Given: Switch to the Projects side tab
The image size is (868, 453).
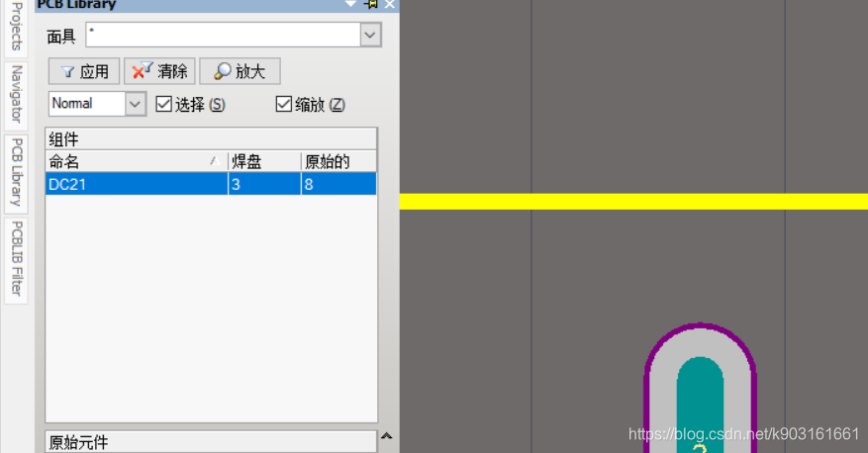Looking at the screenshot, I should 17,27.
